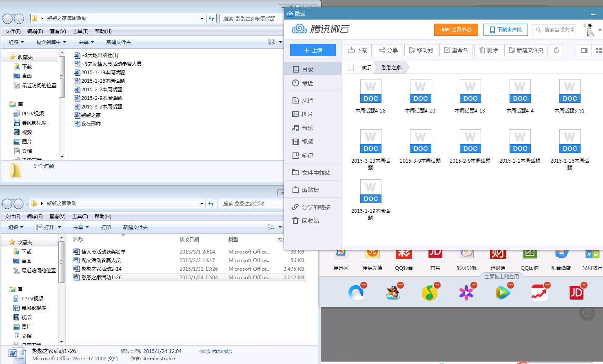Open 共享 dropdown in bottom Explorer window
Screen dimensions: 603x364
click(81, 227)
